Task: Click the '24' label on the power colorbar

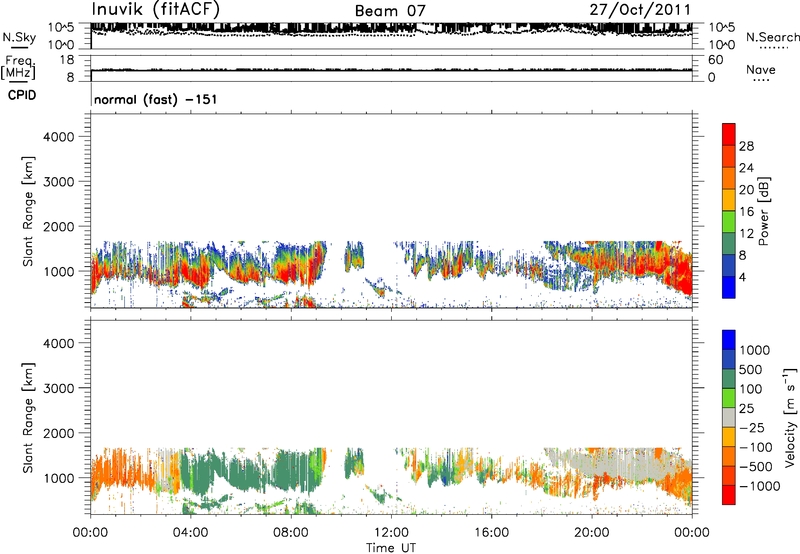Action: coord(746,168)
